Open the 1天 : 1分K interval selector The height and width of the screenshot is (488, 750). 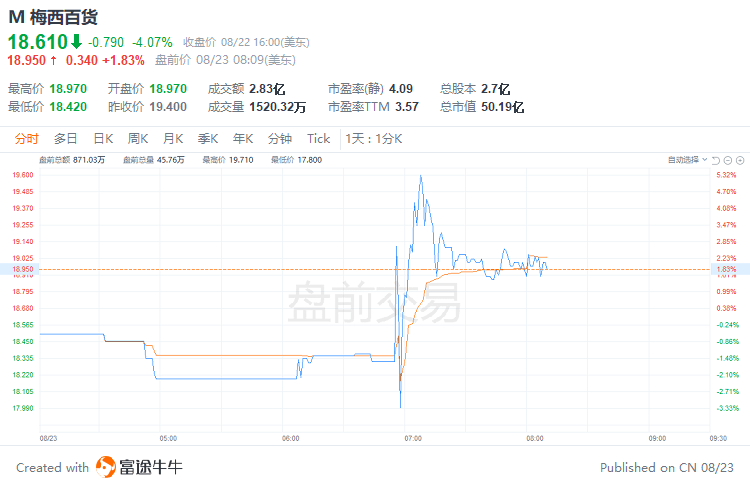(374, 139)
